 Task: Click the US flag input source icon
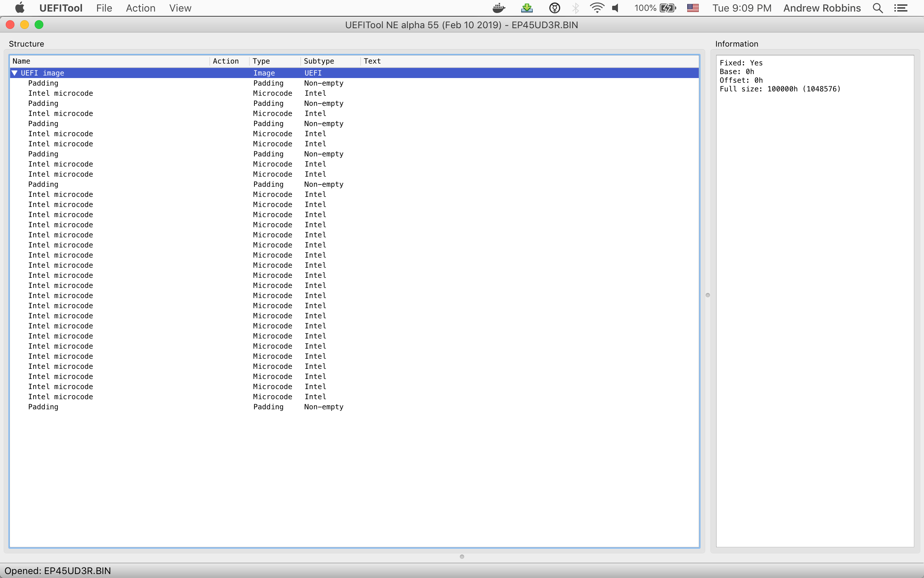pyautogui.click(x=693, y=8)
